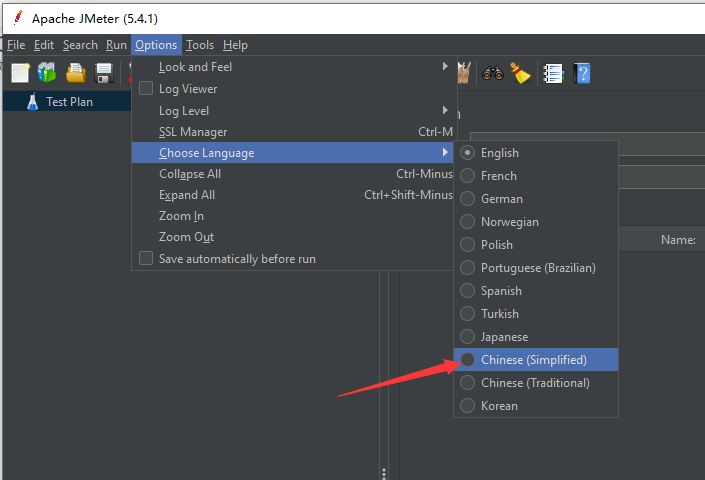Click the Test Plan flask icon

32,102
